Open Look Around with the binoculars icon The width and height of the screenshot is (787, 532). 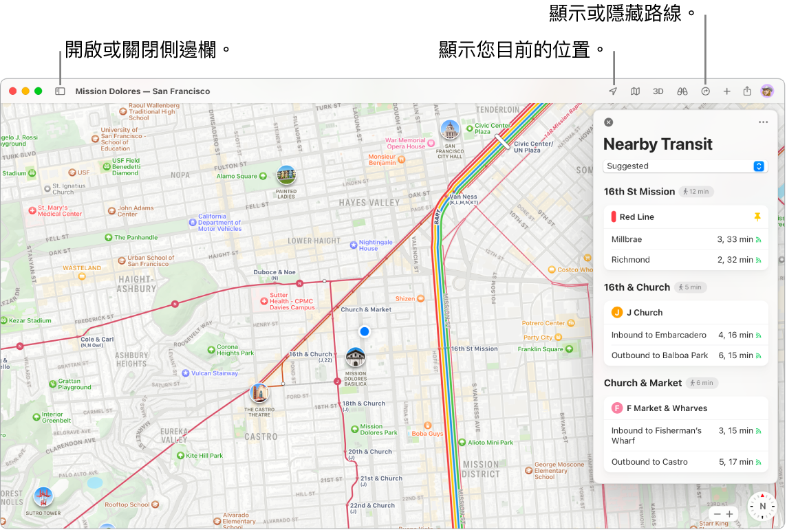click(x=681, y=91)
